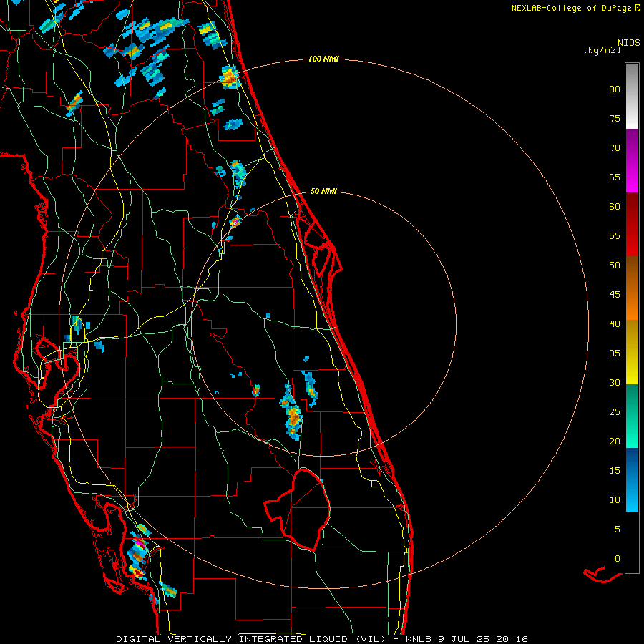This screenshot has width=644, height=644.
Task: Select the 30 value on the color scale
Action: coord(615,382)
